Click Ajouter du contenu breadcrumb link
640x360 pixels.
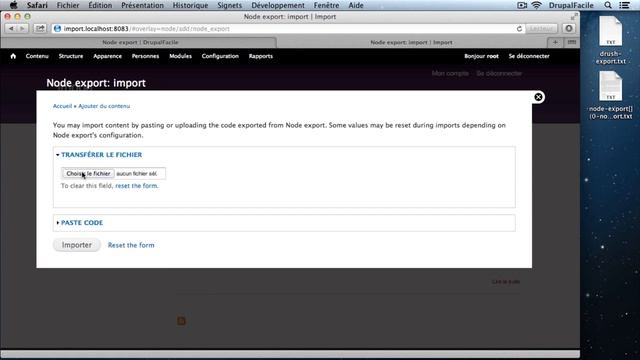pyautogui.click(x=104, y=106)
